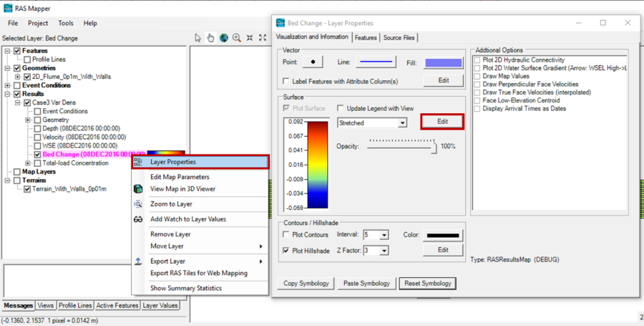Select the Velocity result layer
644x326 pixels.
coord(83,137)
